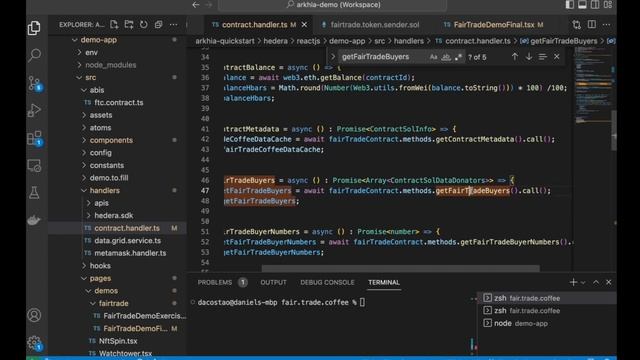Go back in navigation history

coord(196,5)
